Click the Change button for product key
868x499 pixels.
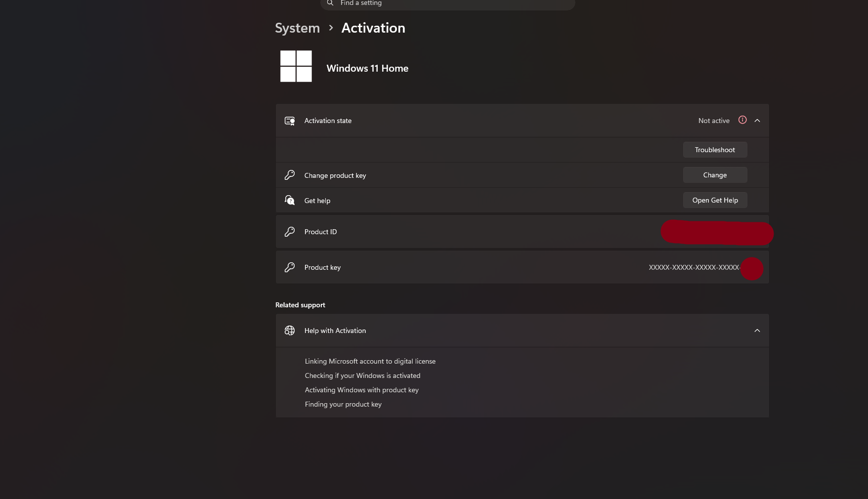(715, 175)
